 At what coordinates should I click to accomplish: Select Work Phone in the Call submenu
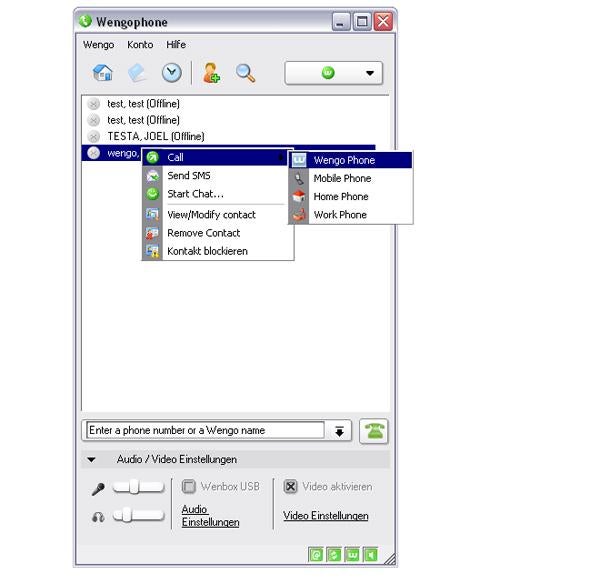coord(351,215)
